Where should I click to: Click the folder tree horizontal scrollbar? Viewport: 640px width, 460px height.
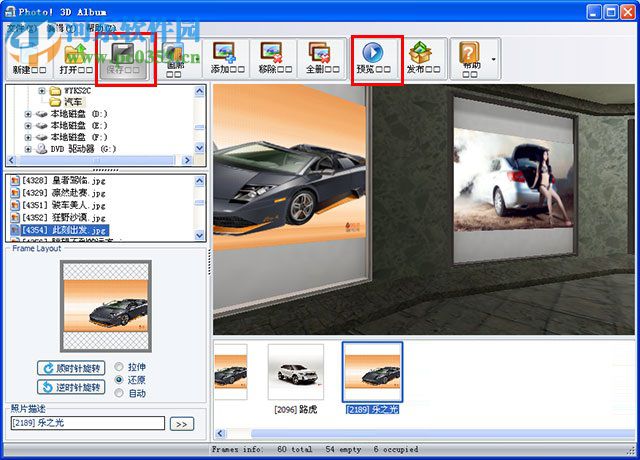tap(100, 160)
